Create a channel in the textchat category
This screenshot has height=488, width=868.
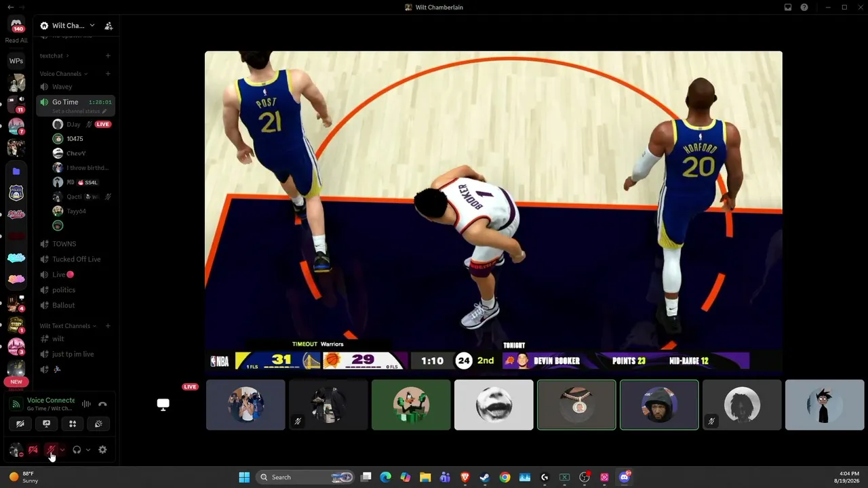[108, 56]
